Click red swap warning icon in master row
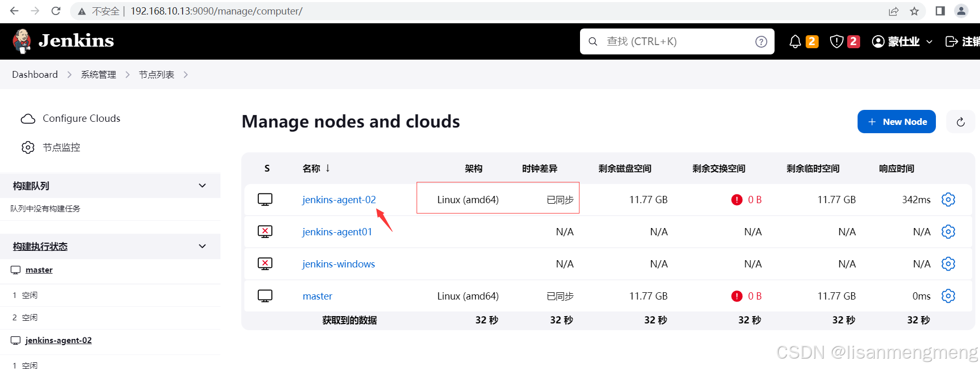The image size is (980, 369). tap(737, 296)
